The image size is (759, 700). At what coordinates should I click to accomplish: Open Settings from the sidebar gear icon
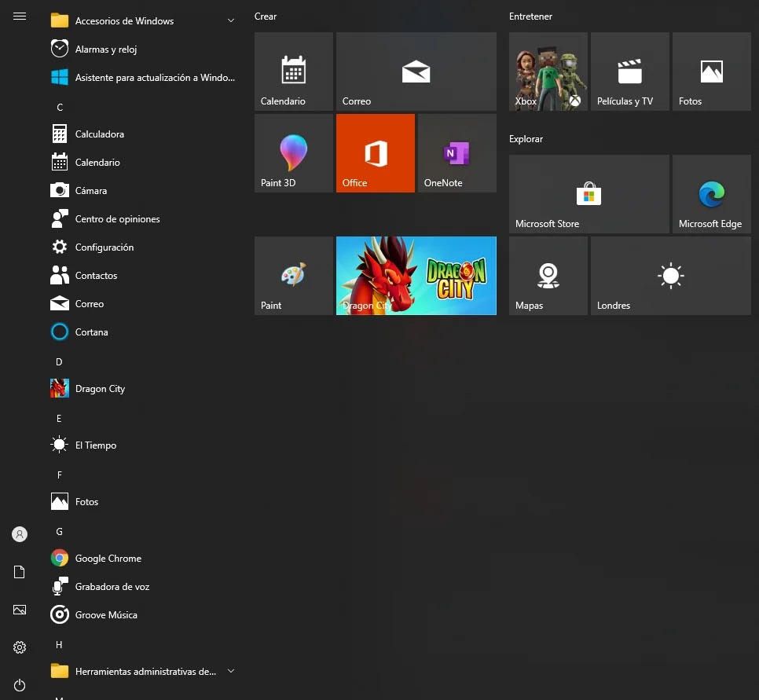click(20, 647)
